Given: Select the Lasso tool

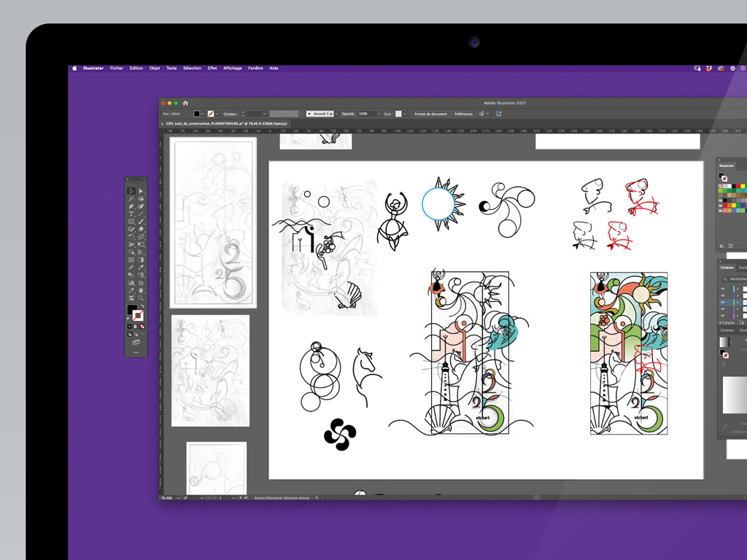Looking at the screenshot, I should (141, 198).
